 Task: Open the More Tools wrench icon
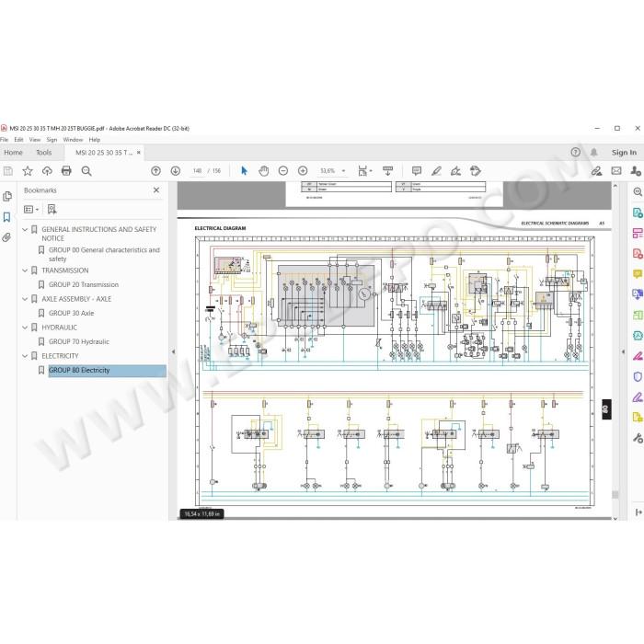pos(638,438)
